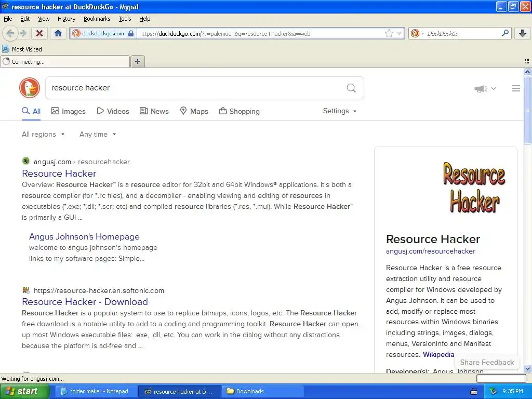The width and height of the screenshot is (532, 399).
Task: Switch to the News tab
Action: [x=154, y=111]
